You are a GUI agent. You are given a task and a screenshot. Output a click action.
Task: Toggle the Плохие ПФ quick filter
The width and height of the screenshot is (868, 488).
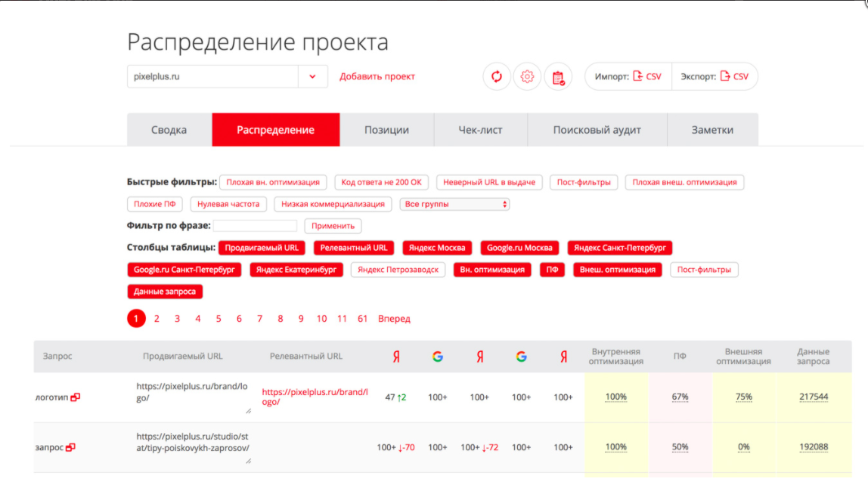[154, 204]
